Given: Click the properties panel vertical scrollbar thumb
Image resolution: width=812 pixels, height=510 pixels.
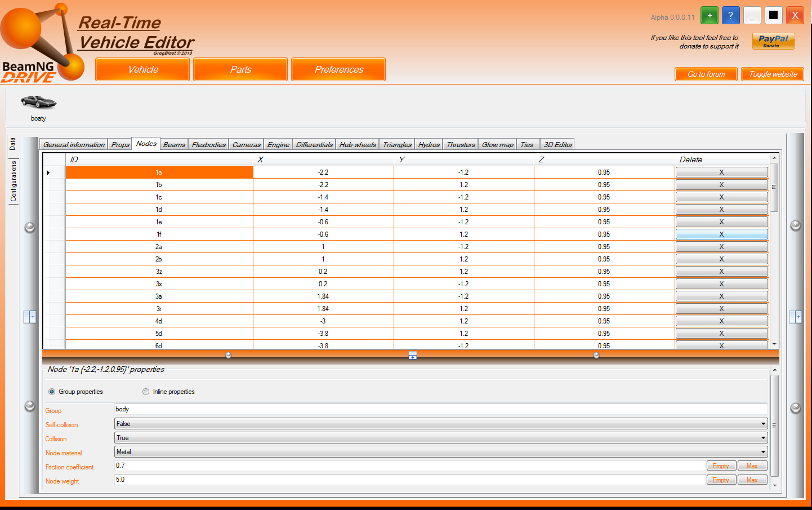Looking at the screenshot, I should [x=775, y=425].
